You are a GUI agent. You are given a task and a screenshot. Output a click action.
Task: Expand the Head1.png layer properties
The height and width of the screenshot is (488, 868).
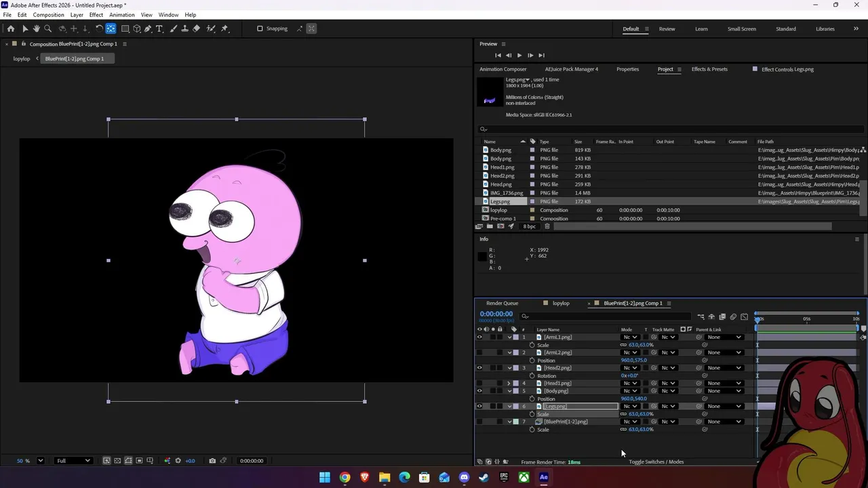click(509, 383)
